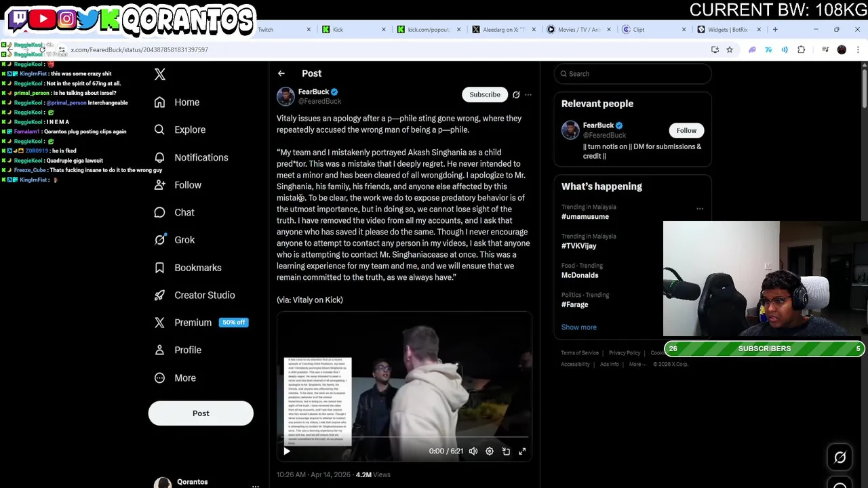The image size is (868, 488).
Task: Click install app icon in address bar
Action: tap(715, 49)
